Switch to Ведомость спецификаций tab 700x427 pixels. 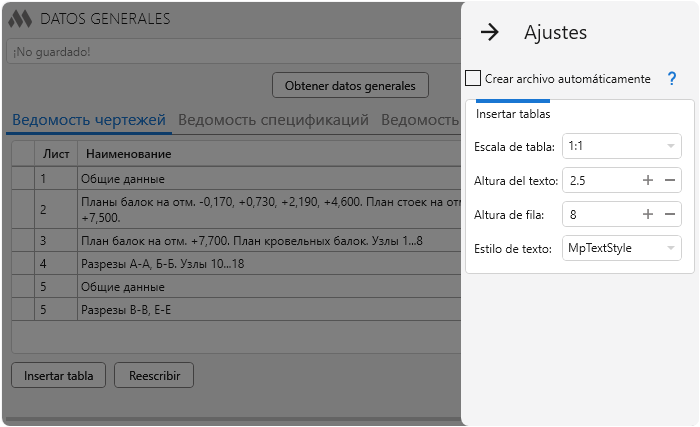point(273,121)
